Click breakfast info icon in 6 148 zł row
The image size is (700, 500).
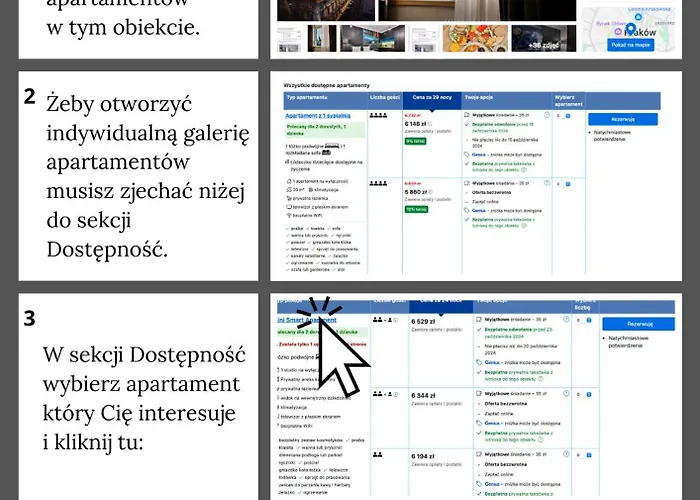[546, 116]
